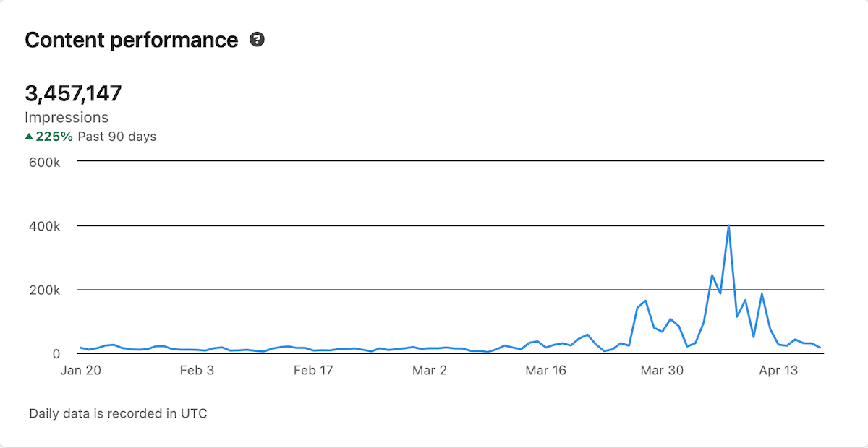
Task: Click the Feb 3 date label
Action: click(x=195, y=370)
